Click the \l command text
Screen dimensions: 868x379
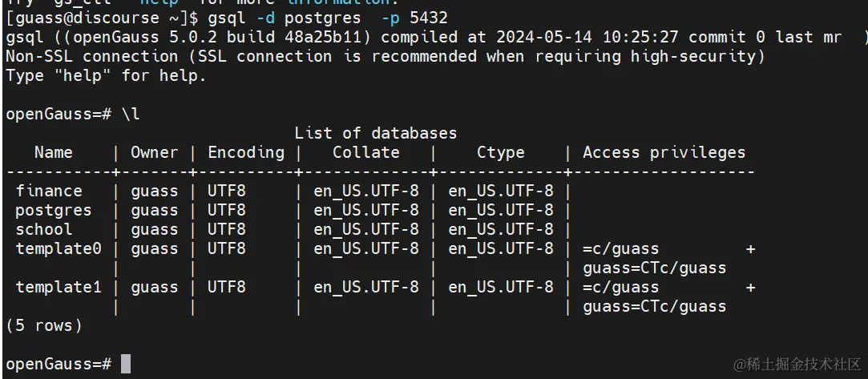point(131,114)
